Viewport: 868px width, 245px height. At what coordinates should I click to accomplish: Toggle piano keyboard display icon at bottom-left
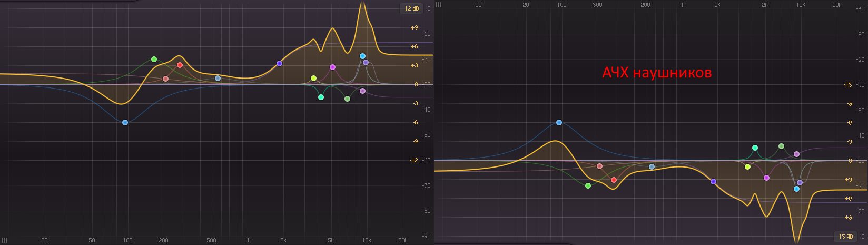tap(5, 240)
